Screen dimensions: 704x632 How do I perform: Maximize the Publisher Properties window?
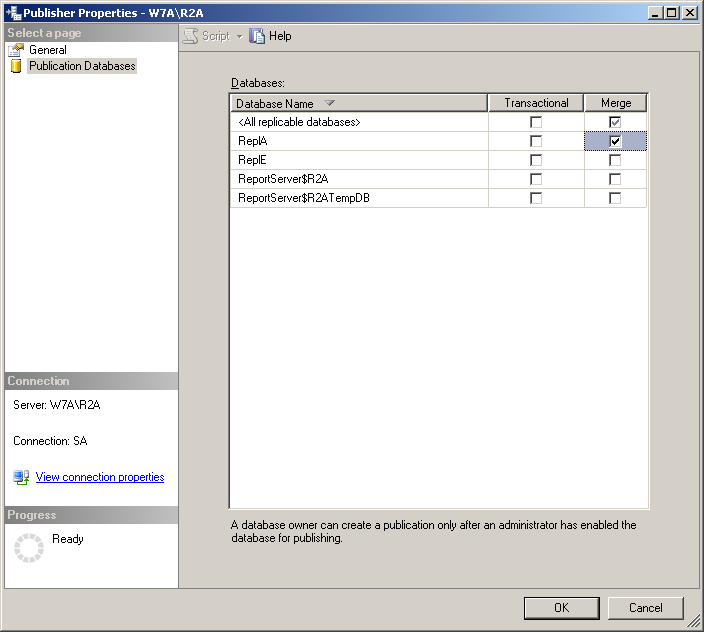[x=672, y=13]
